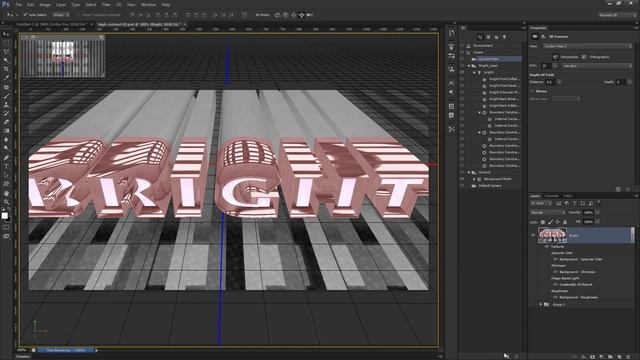
Task: Select the Gradient tool
Action: point(6,131)
